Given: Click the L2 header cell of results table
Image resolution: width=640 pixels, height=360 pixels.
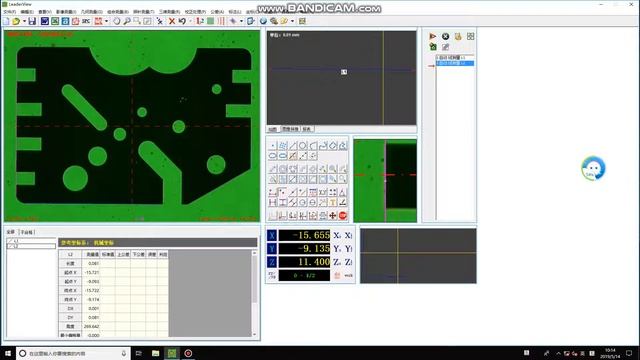Looking at the screenshot, I should (70, 254).
